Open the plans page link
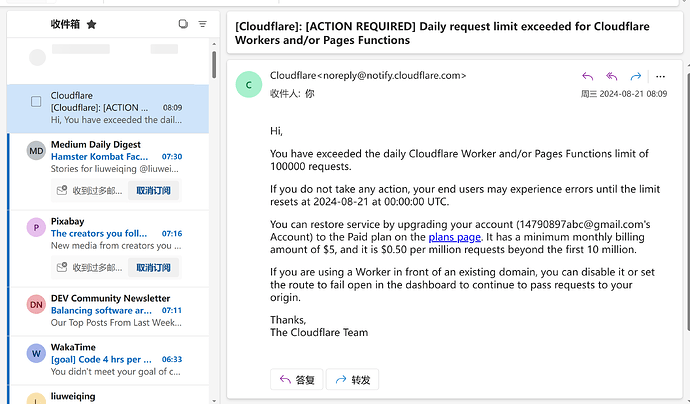Screen dimensions: 690x404 (455, 237)
